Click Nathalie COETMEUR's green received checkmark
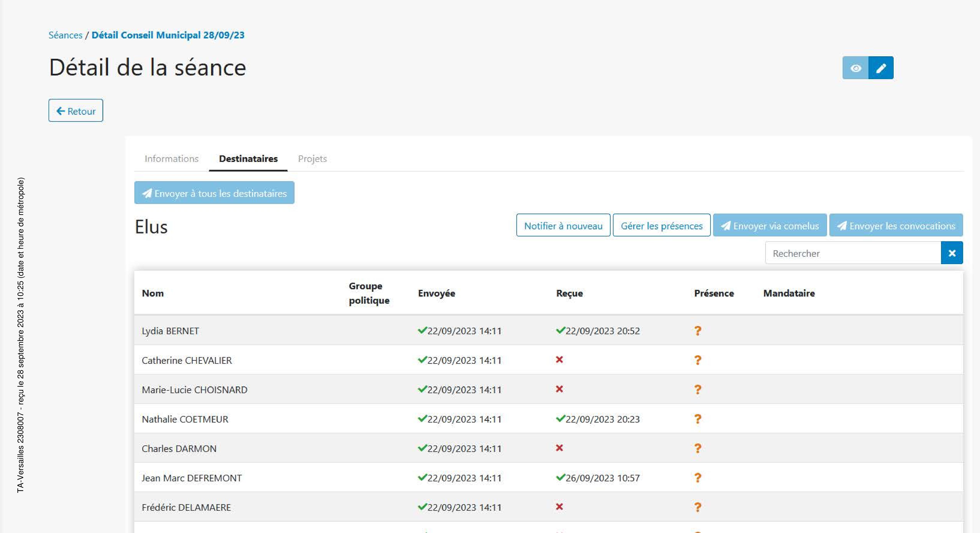This screenshot has height=533, width=980. [560, 419]
